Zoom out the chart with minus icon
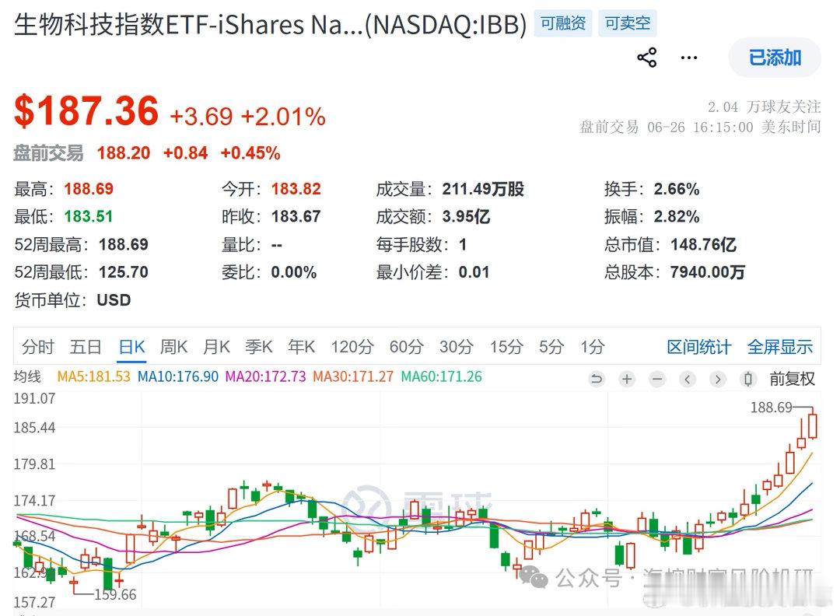 click(x=657, y=380)
